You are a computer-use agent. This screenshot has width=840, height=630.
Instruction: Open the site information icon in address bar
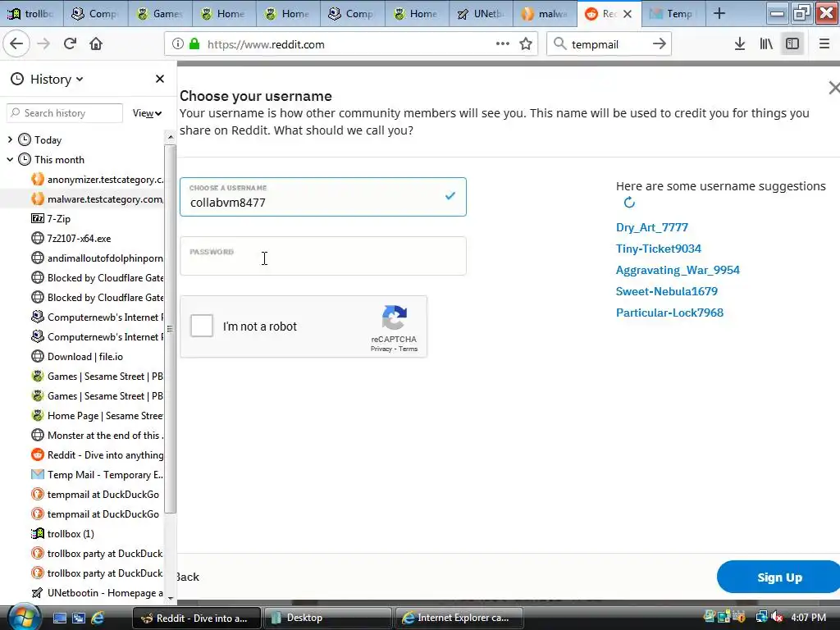point(177,44)
